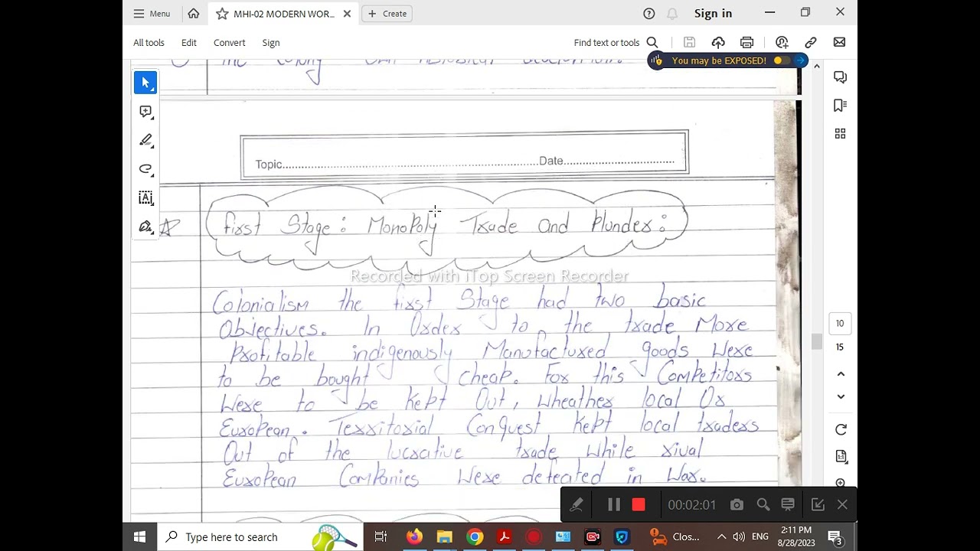Screen dimensions: 980x551
Task: Select the freehand draw tool
Action: [x=145, y=169]
